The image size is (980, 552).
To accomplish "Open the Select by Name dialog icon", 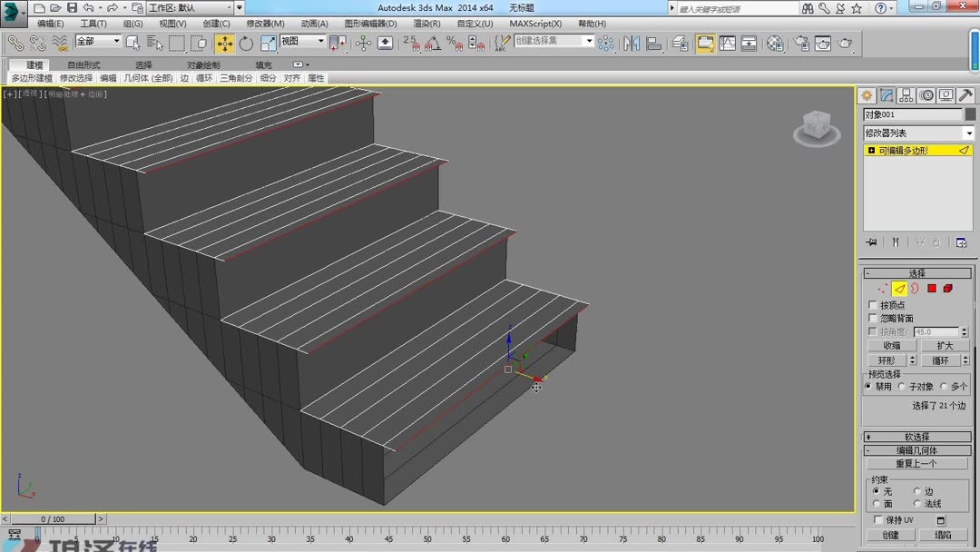I will (154, 44).
